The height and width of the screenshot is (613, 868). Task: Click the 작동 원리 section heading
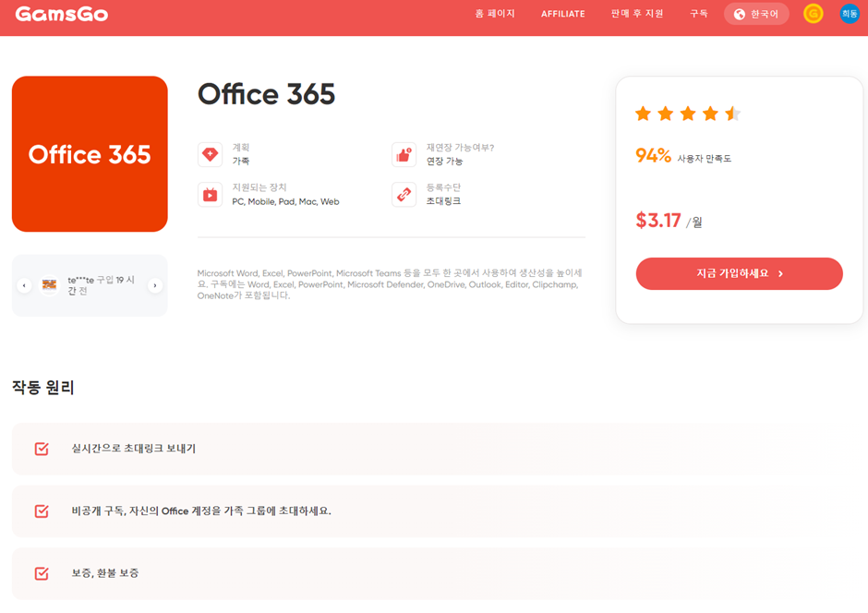coord(43,387)
